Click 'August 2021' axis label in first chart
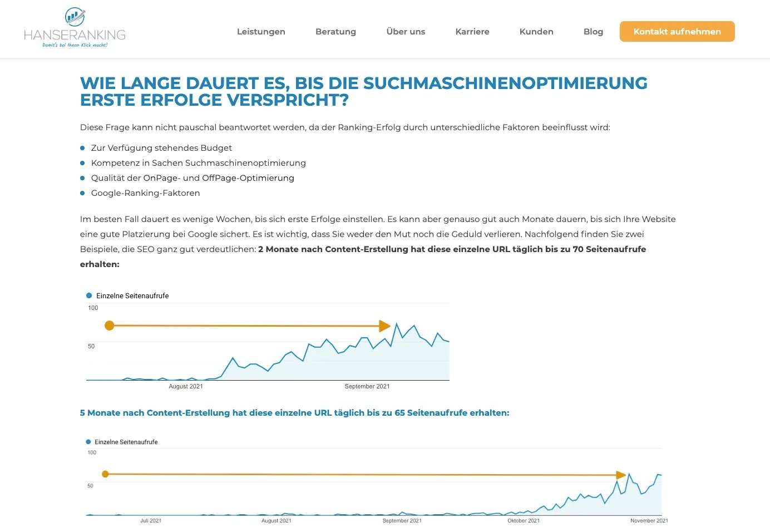 point(186,386)
